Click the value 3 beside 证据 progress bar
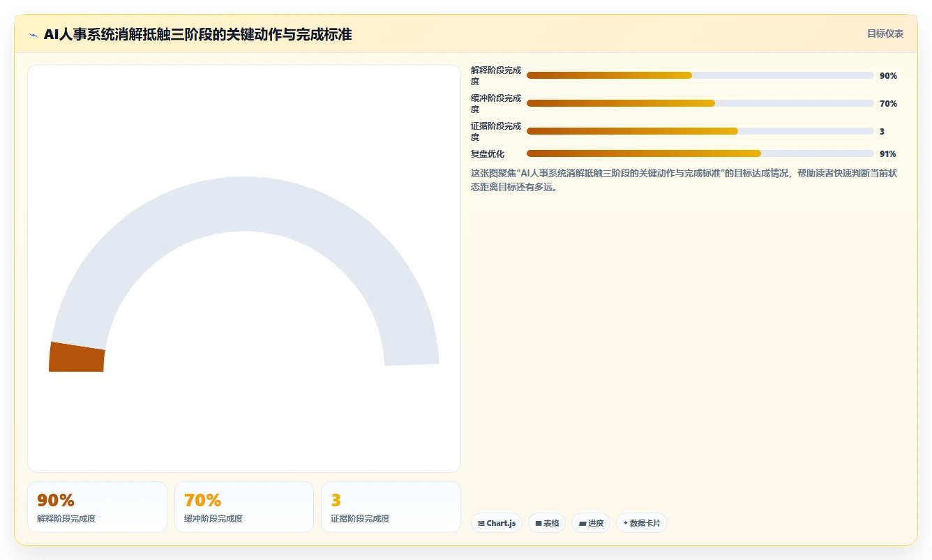 point(882,132)
